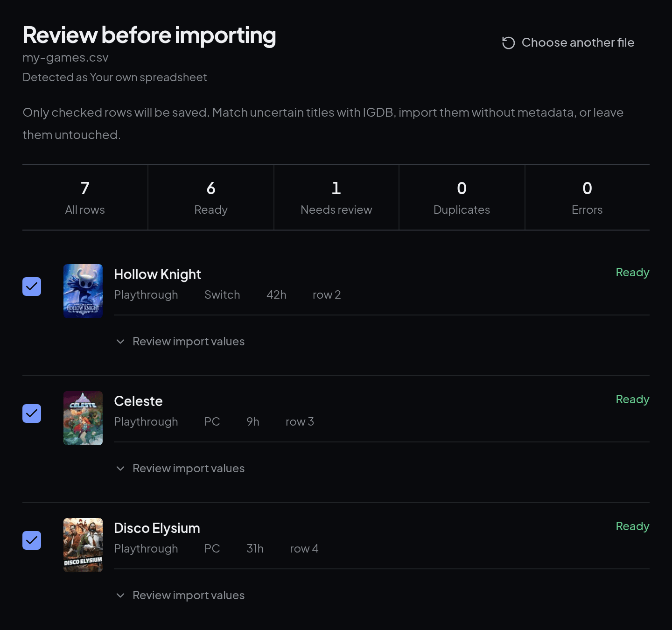Image resolution: width=672 pixels, height=630 pixels.
Task: Toggle the Disco Elysium row checkbox
Action: pyautogui.click(x=32, y=540)
